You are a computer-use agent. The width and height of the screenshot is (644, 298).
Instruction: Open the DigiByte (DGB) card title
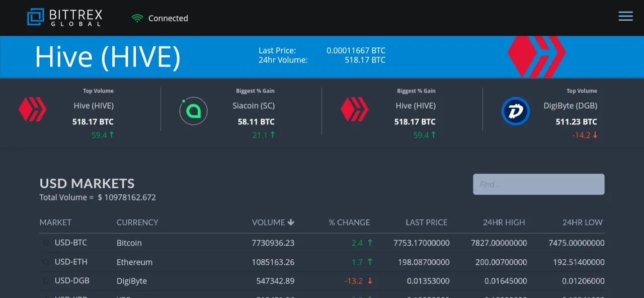click(x=570, y=106)
